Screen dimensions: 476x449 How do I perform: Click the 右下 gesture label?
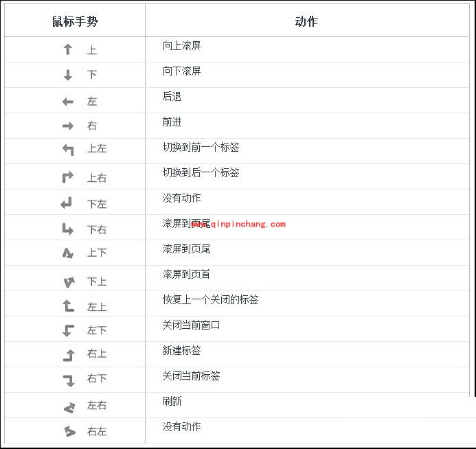[x=97, y=378]
